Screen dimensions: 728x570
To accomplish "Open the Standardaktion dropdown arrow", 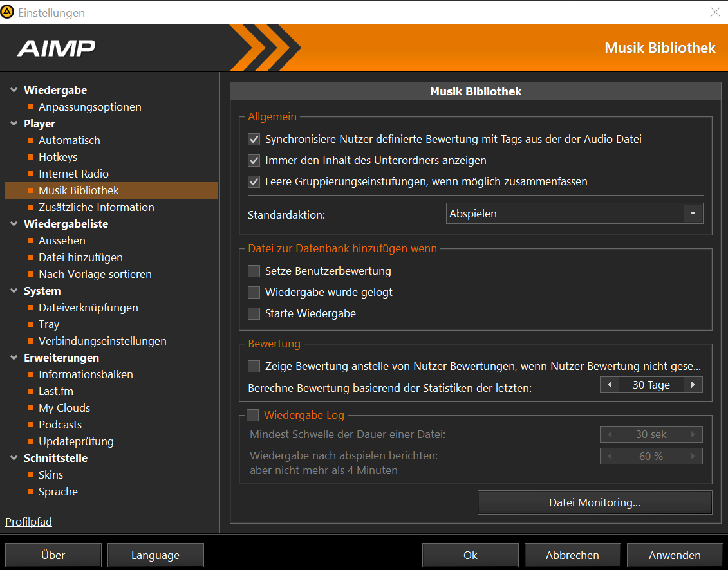I will coord(693,214).
